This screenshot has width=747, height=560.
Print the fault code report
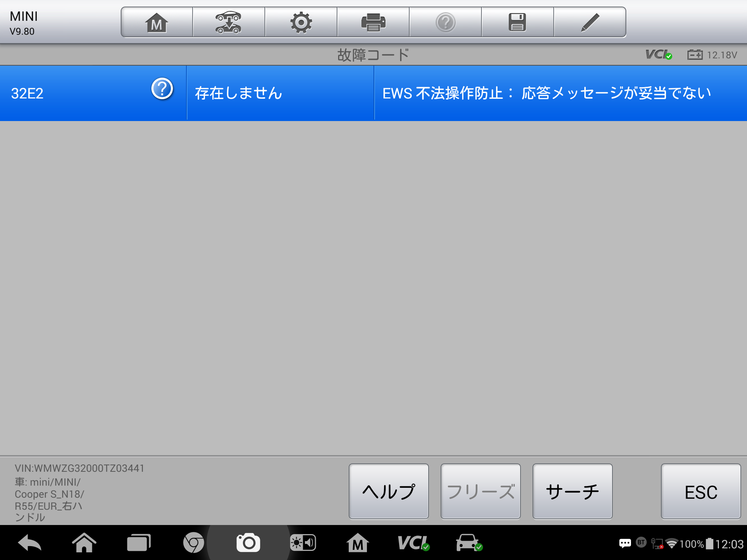[373, 22]
